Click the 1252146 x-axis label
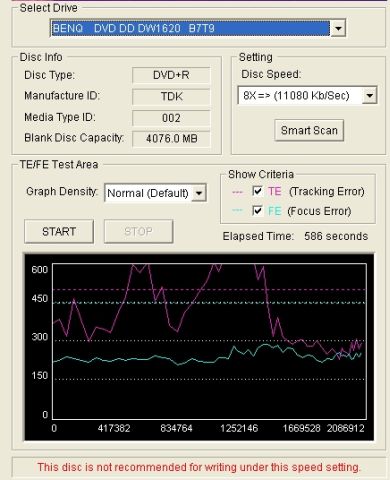The height and width of the screenshot is (480, 390). (x=239, y=428)
